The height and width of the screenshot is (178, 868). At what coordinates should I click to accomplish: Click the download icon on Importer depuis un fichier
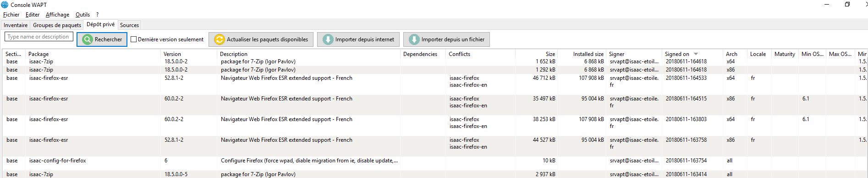414,39
